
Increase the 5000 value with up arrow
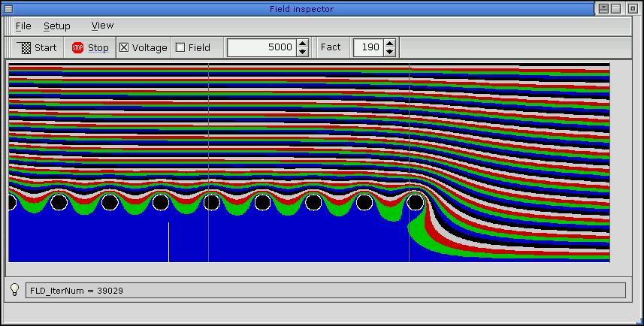pyautogui.click(x=302, y=43)
